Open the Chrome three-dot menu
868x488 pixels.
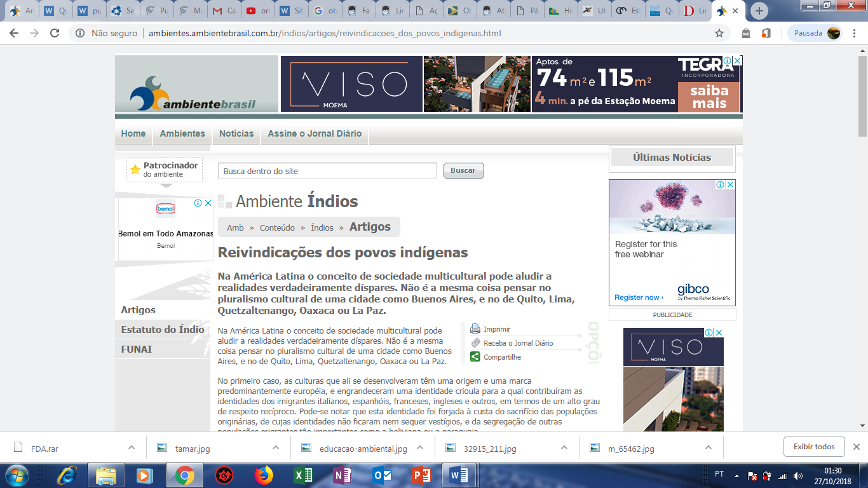point(854,33)
